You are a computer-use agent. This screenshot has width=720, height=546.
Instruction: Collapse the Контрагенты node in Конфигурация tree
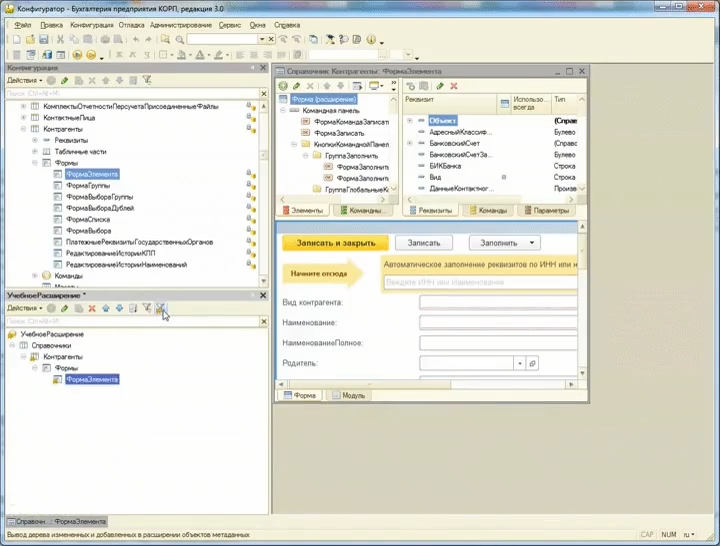[x=23, y=129]
